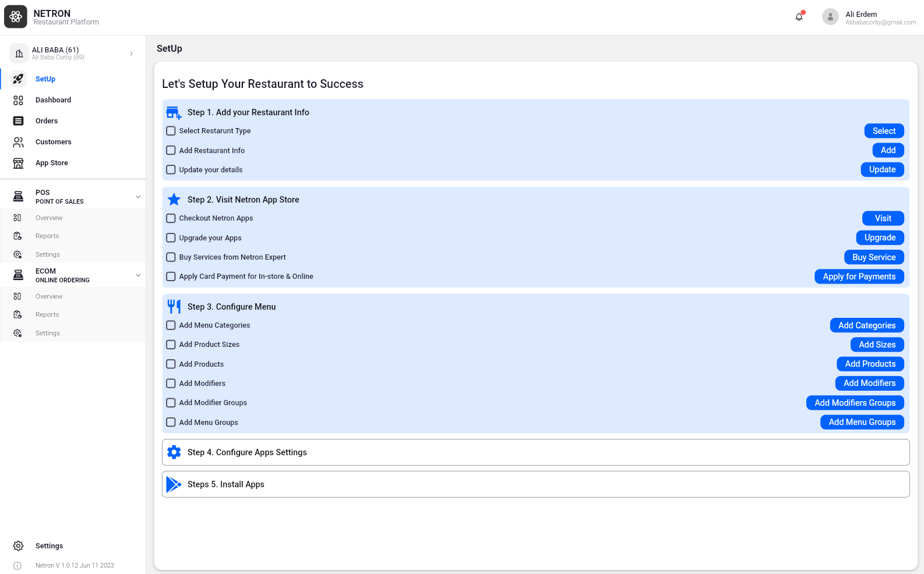924x574 pixels.
Task: Collapse the ECOM section chevron
Action: click(x=138, y=275)
